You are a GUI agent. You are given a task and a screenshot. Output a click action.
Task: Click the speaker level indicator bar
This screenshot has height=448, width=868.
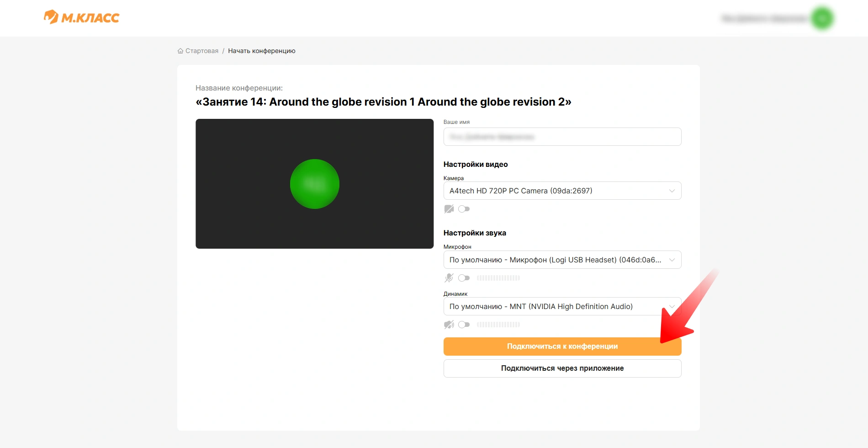[498, 325]
